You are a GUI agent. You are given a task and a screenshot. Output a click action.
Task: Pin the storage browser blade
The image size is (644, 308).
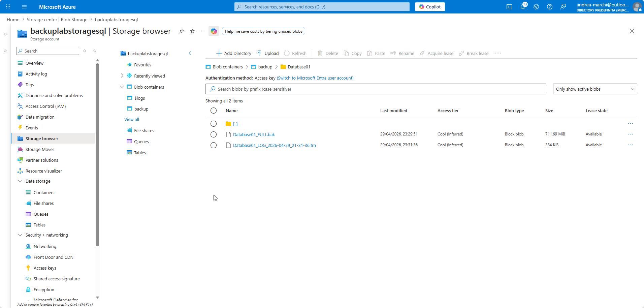point(182,31)
